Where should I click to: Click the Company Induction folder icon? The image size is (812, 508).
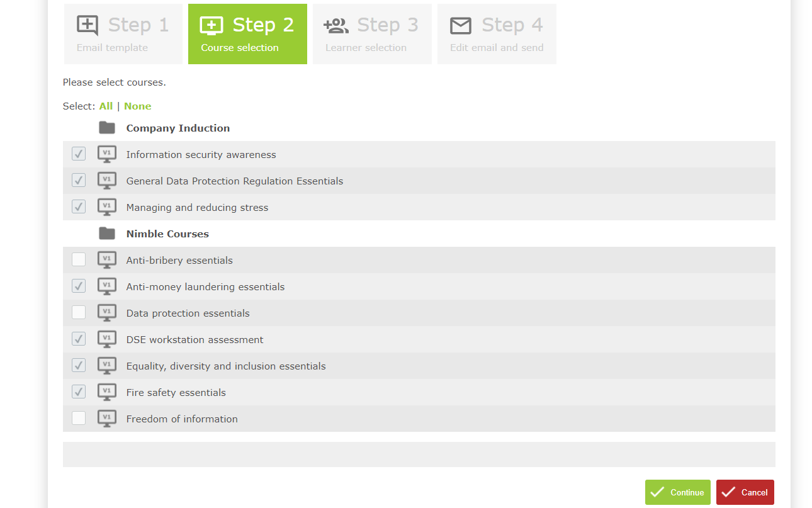click(107, 128)
